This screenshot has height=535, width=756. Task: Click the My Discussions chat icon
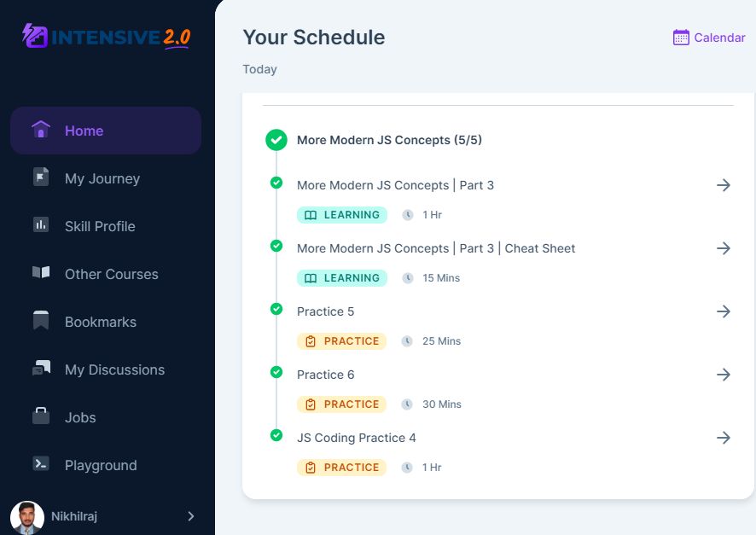41,368
